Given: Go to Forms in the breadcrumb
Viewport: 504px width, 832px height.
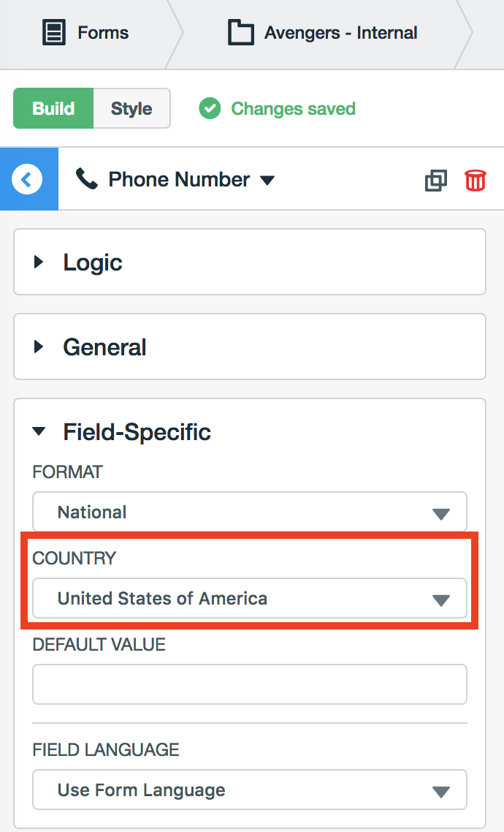Looking at the screenshot, I should pyautogui.click(x=102, y=33).
